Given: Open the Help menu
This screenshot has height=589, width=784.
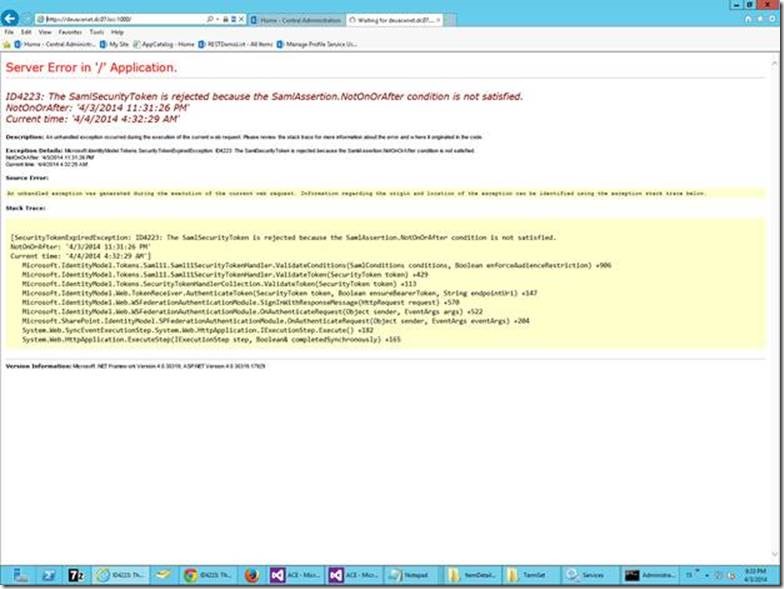Looking at the screenshot, I should tap(117, 32).
